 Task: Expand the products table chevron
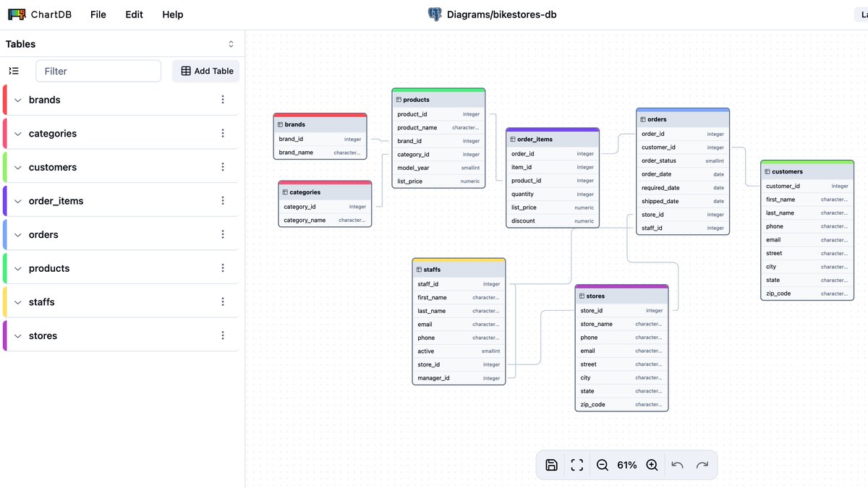pos(18,268)
